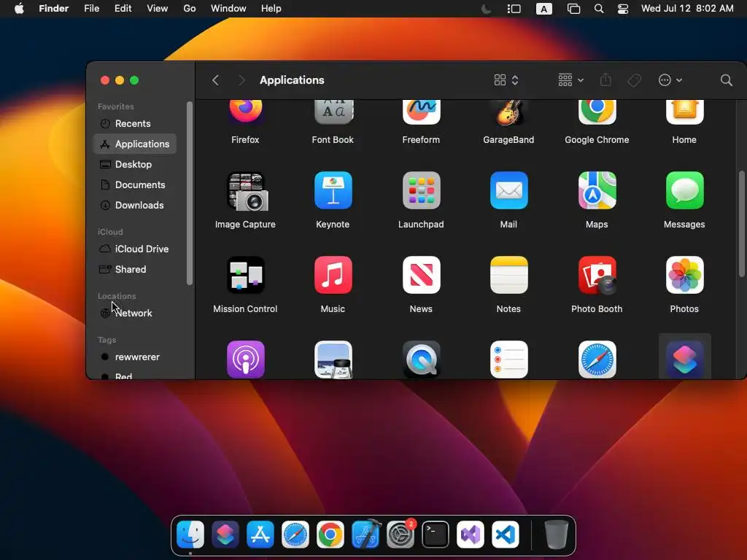Click the Edit Tags toolbar button

634,80
